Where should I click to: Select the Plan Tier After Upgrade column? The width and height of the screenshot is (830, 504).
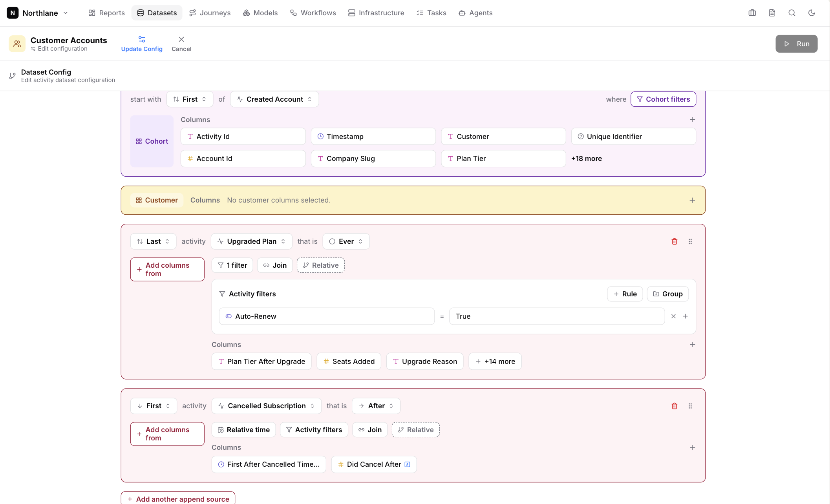pyautogui.click(x=261, y=362)
